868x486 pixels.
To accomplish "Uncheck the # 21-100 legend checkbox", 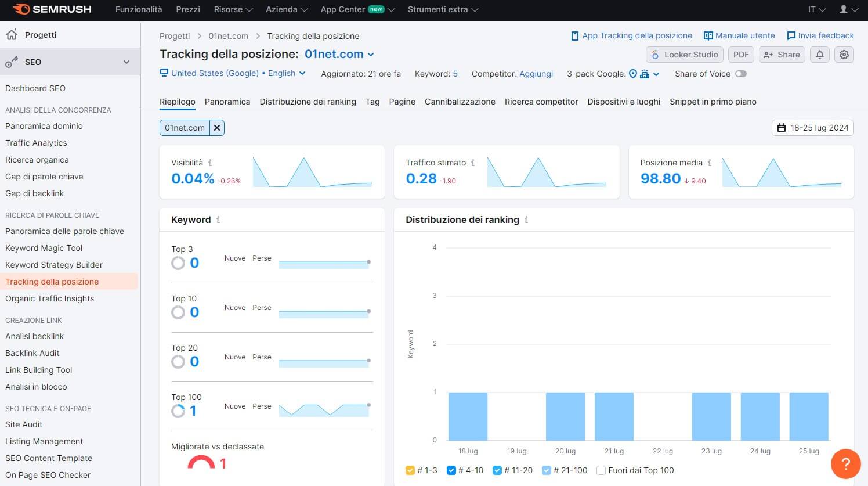I will [547, 470].
